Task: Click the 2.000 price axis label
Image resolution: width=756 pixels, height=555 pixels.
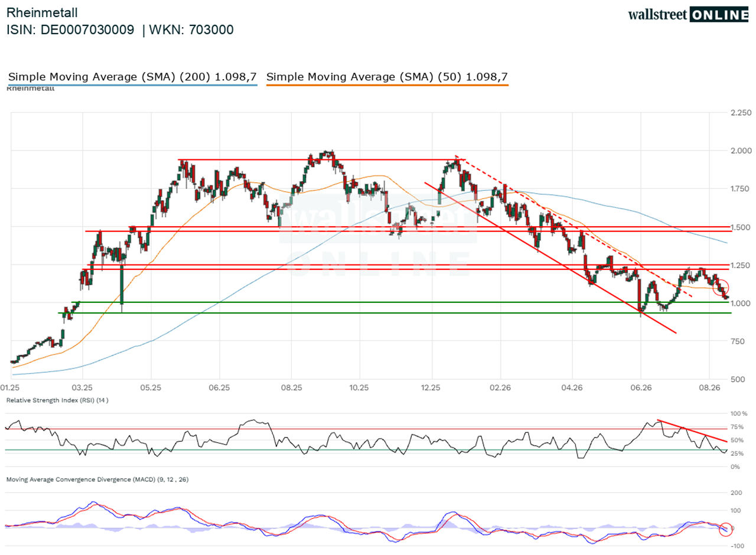Action: (741, 151)
